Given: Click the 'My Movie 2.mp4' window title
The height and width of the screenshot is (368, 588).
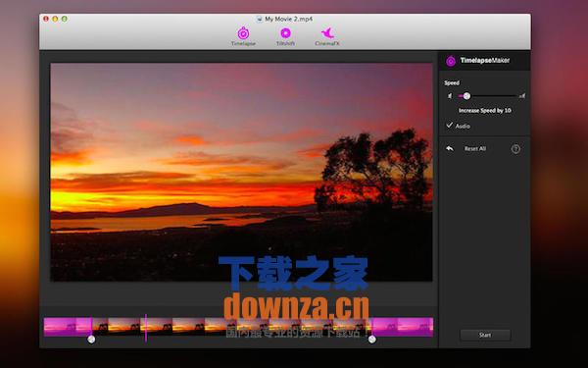Looking at the screenshot, I should pos(289,19).
